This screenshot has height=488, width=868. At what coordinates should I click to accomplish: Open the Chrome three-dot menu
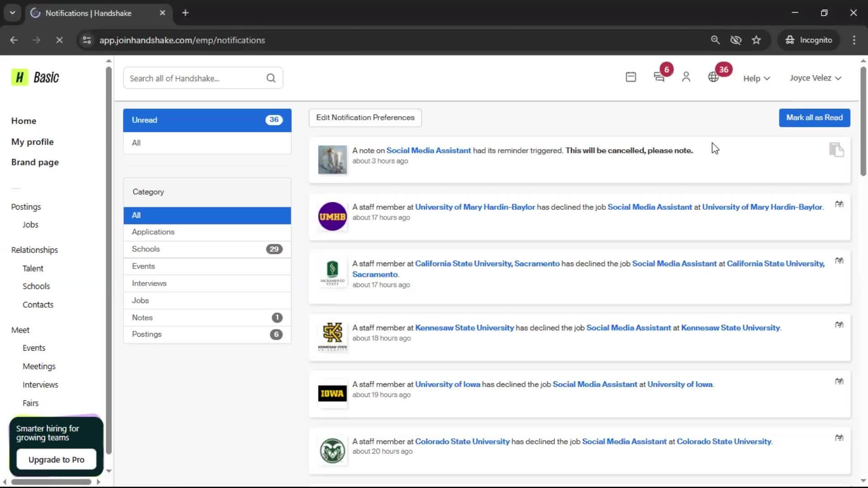(854, 40)
